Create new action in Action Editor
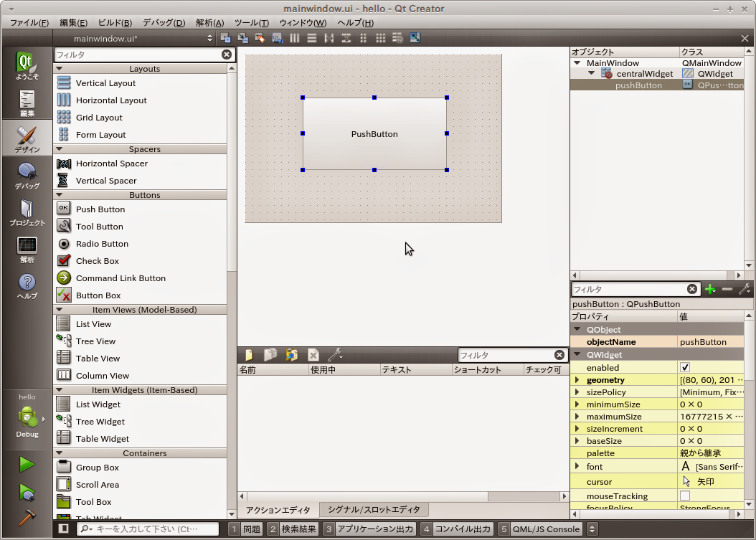This screenshot has height=540, width=756. (x=249, y=356)
